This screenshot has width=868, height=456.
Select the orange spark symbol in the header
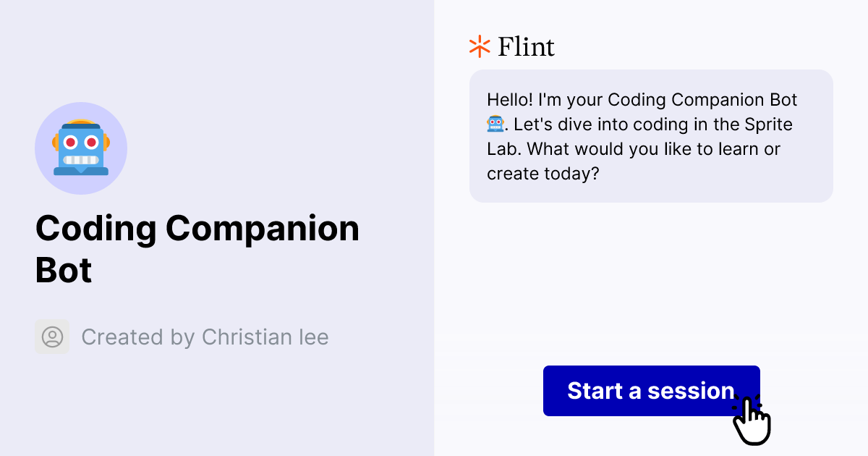[x=479, y=46]
